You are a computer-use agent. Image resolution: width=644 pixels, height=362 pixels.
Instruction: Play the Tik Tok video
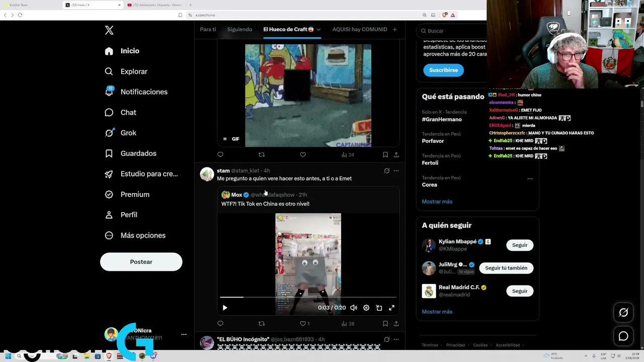click(x=225, y=308)
